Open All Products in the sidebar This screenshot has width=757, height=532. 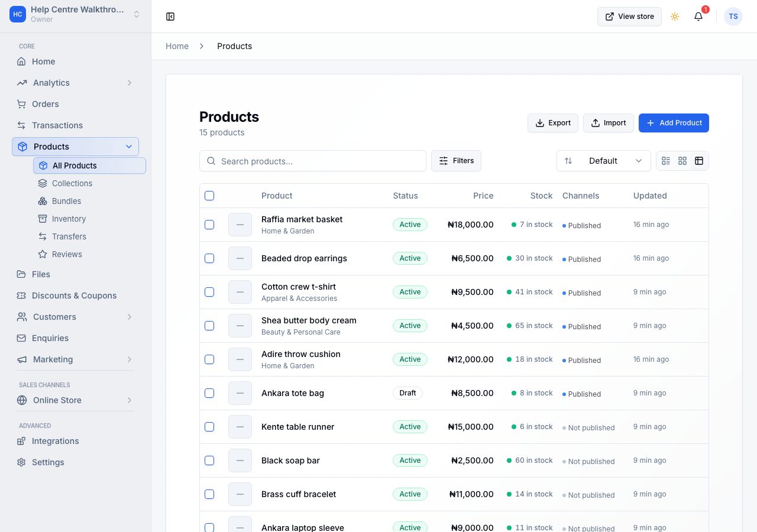tap(89, 166)
